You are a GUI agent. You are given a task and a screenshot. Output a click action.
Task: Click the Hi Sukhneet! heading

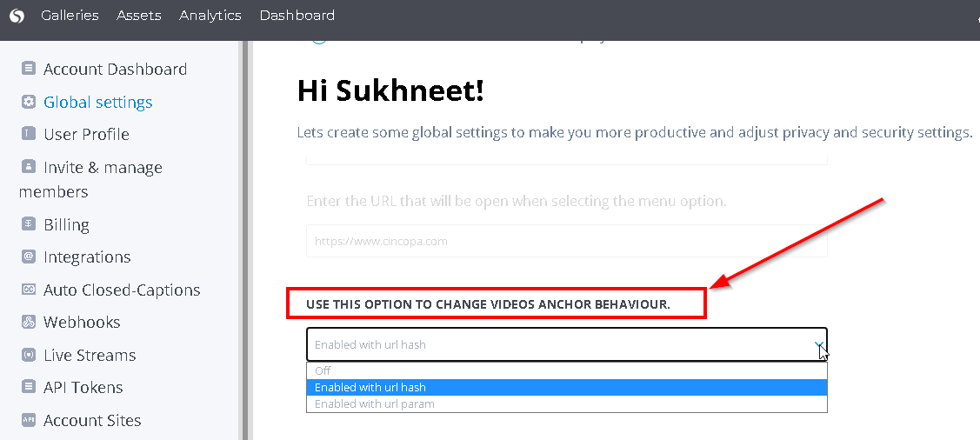[x=390, y=91]
